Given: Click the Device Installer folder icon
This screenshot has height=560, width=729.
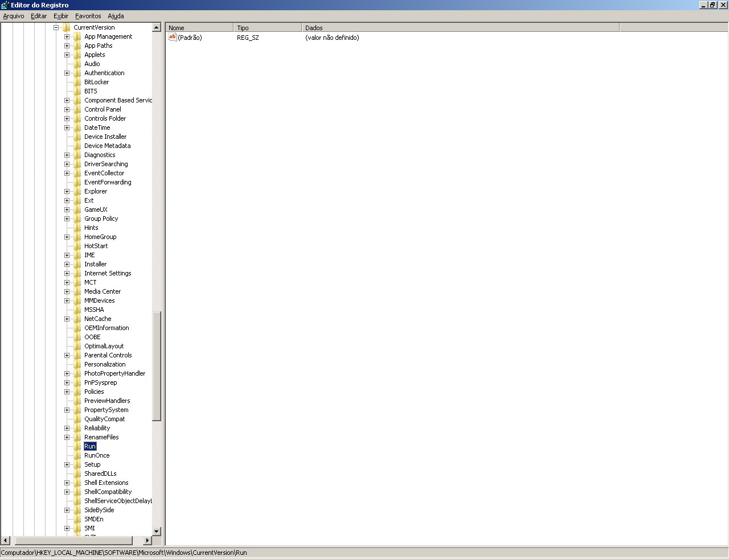Looking at the screenshot, I should (77, 137).
